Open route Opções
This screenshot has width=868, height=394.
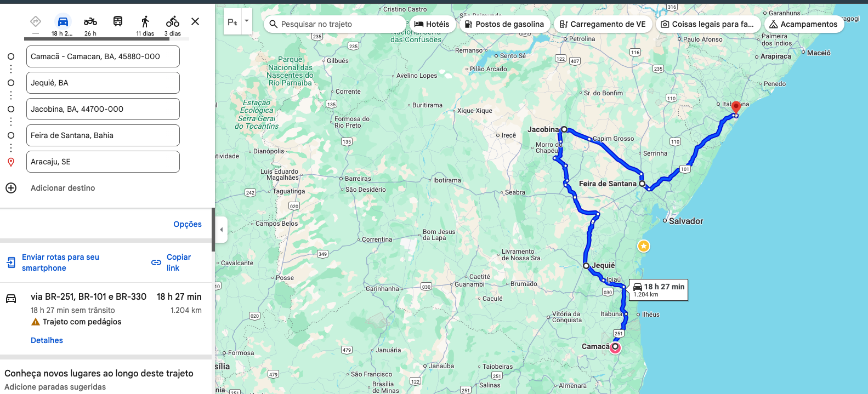tap(188, 224)
